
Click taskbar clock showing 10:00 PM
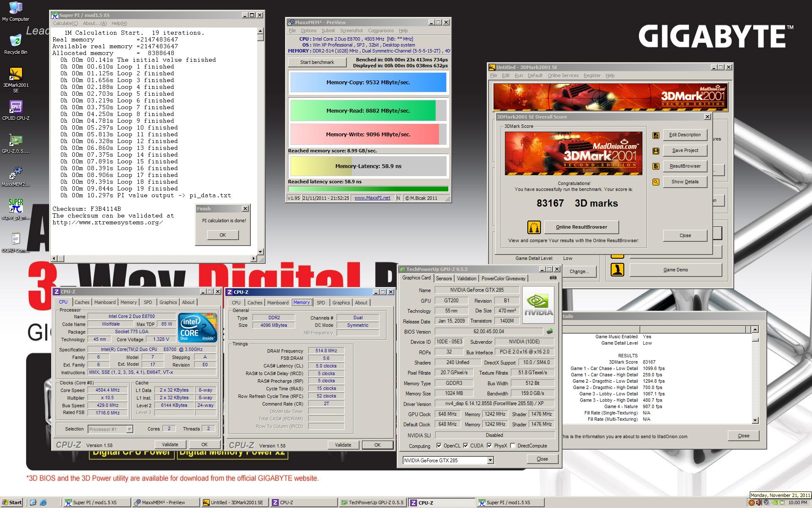798,502
